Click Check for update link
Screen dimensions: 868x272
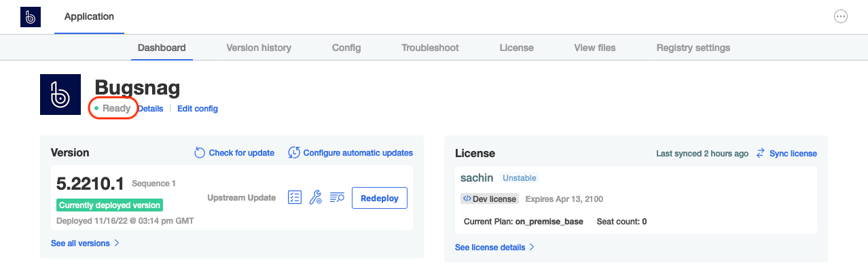tap(242, 153)
